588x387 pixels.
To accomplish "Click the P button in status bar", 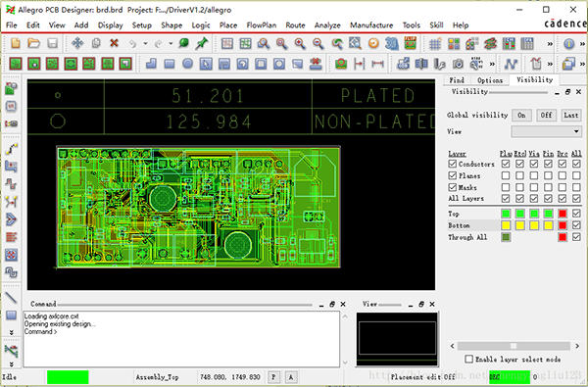I will click(x=273, y=377).
